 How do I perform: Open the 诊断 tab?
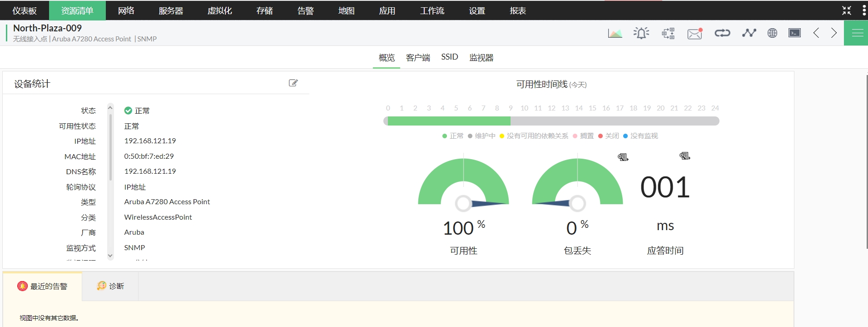110,286
